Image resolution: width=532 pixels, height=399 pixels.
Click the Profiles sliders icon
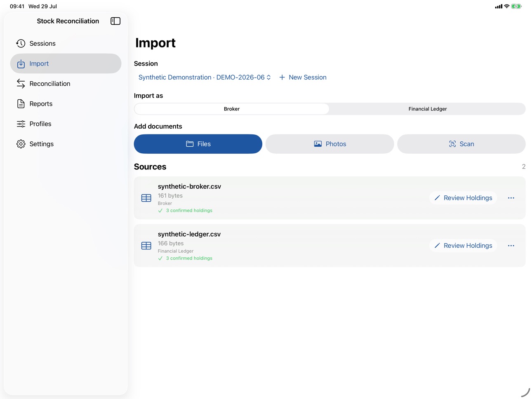pyautogui.click(x=21, y=124)
